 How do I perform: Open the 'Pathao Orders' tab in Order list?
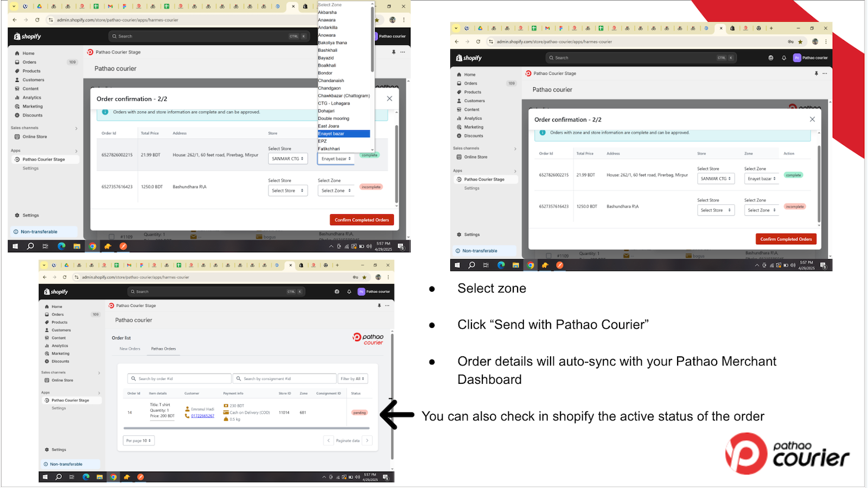click(x=163, y=349)
